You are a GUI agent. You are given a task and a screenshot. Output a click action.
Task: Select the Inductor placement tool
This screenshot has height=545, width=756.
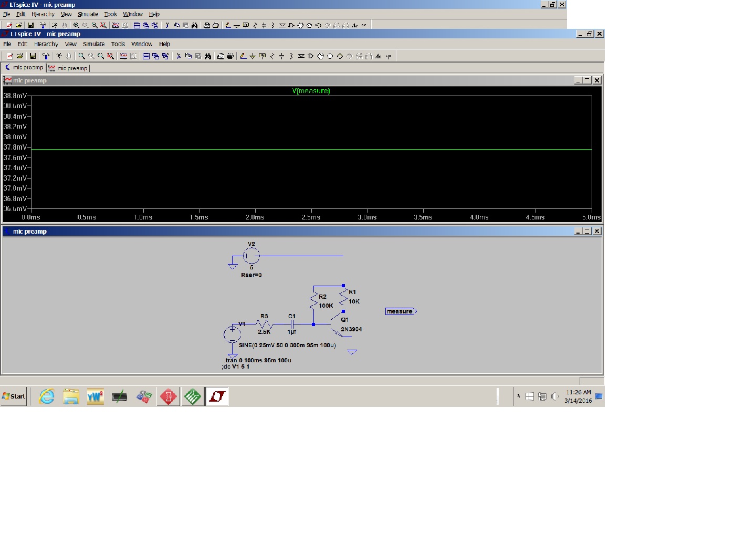point(291,56)
